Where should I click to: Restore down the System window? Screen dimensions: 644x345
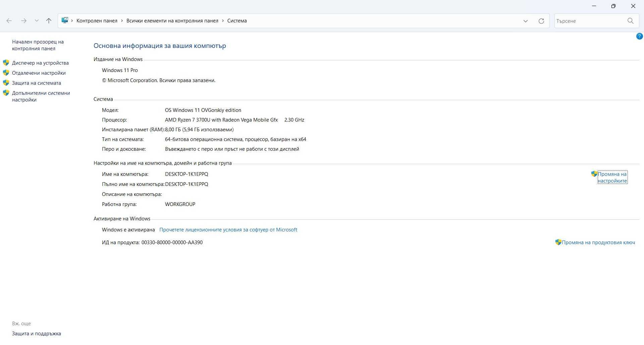click(x=613, y=6)
